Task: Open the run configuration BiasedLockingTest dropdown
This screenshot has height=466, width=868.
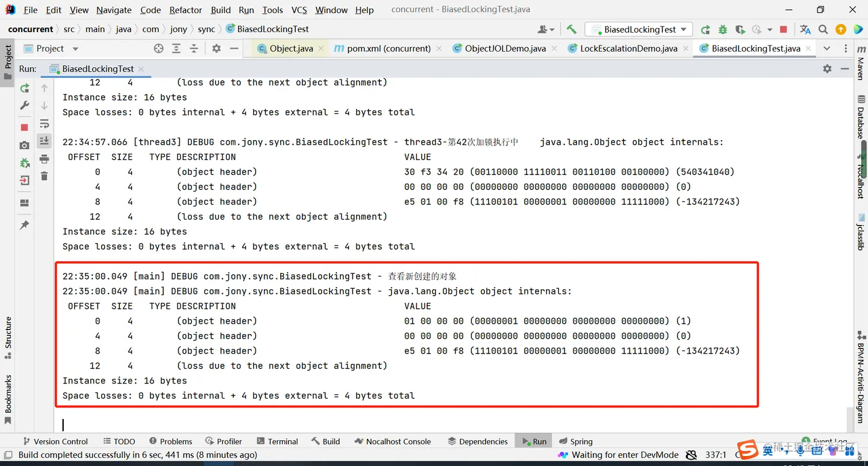Action: tap(639, 29)
